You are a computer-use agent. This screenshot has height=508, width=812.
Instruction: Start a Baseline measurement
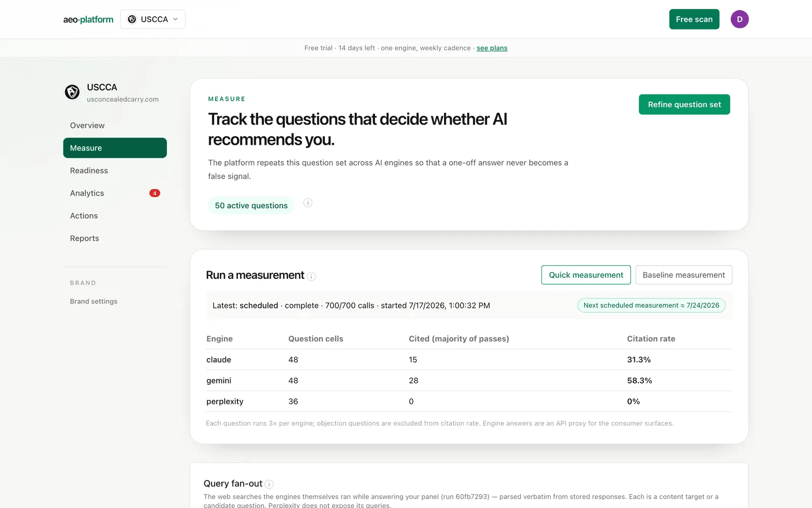point(684,275)
